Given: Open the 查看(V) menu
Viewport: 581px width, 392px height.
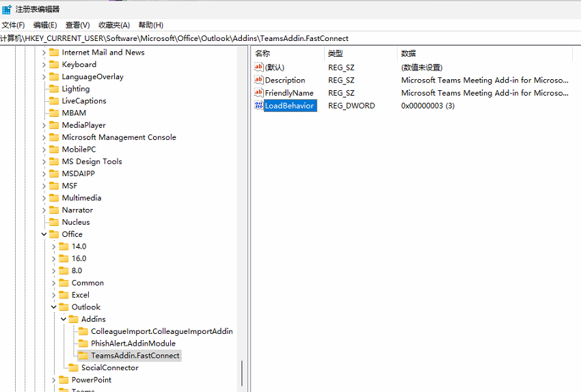Looking at the screenshot, I should point(77,25).
